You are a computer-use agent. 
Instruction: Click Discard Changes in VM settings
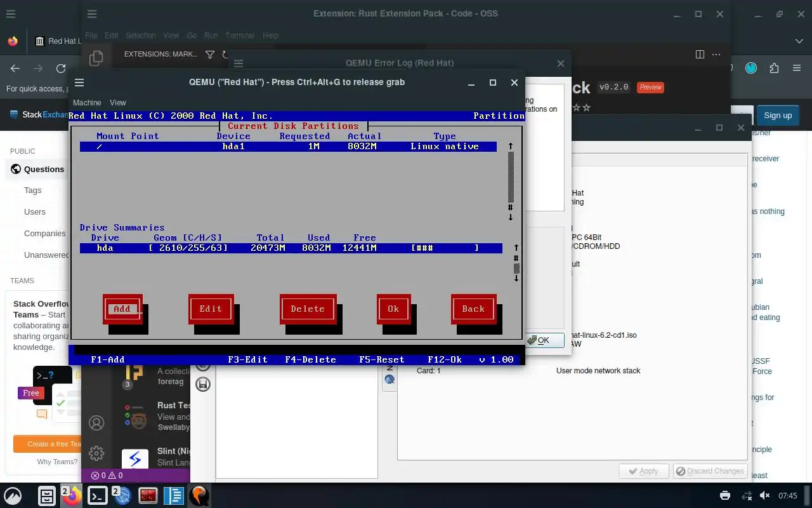710,471
